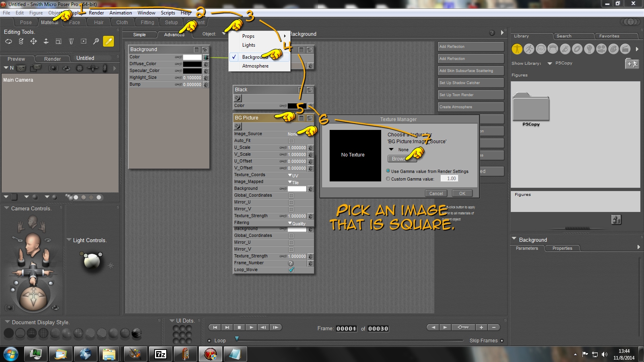Click the Background node white Color swatch
The height and width of the screenshot is (362, 644).
[x=192, y=57]
